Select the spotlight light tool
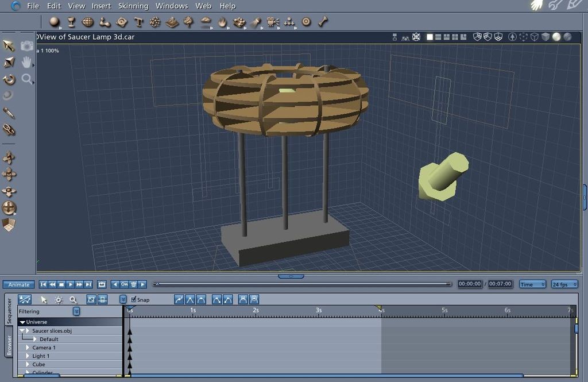The height and width of the screenshot is (382, 588). [x=257, y=22]
